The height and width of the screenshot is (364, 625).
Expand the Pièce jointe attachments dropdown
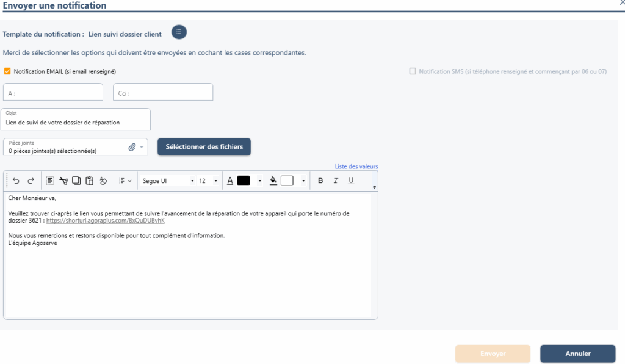(x=142, y=147)
